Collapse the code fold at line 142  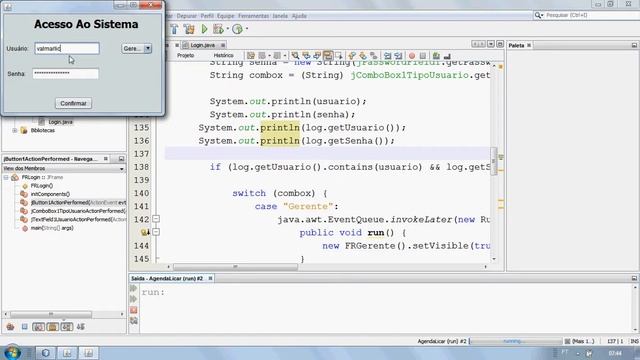[x=156, y=219]
